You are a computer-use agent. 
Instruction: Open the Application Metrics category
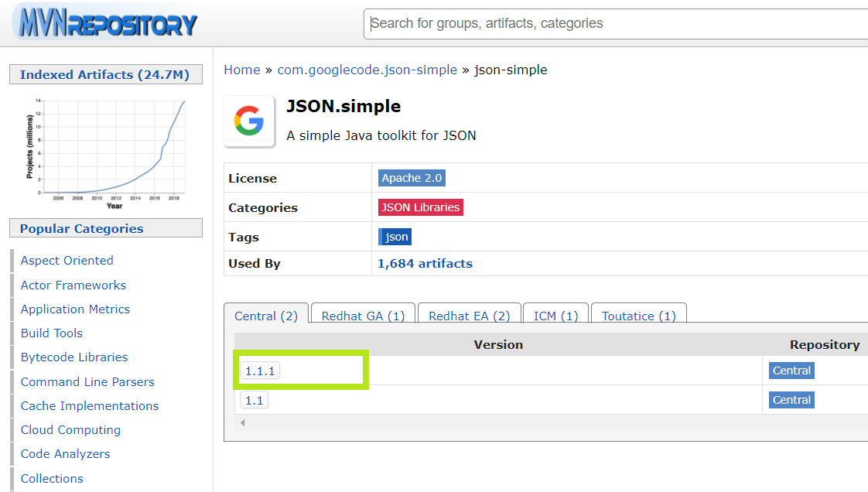75,309
